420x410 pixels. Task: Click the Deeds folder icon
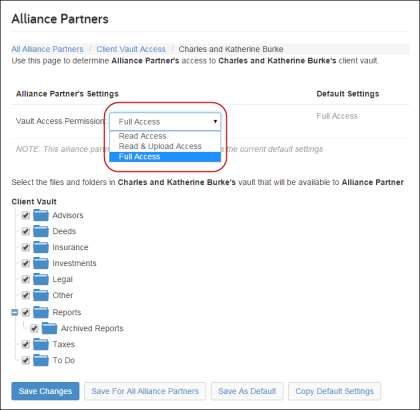[x=41, y=231]
